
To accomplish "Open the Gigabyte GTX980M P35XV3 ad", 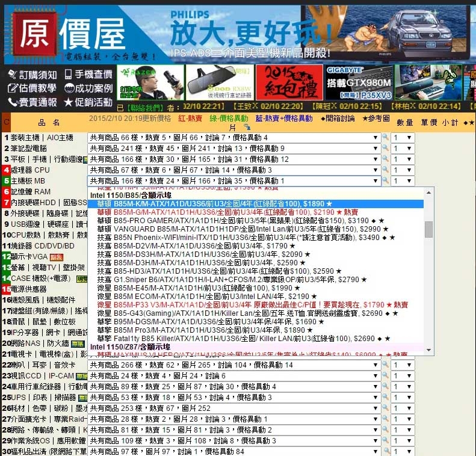I will [x=359, y=82].
